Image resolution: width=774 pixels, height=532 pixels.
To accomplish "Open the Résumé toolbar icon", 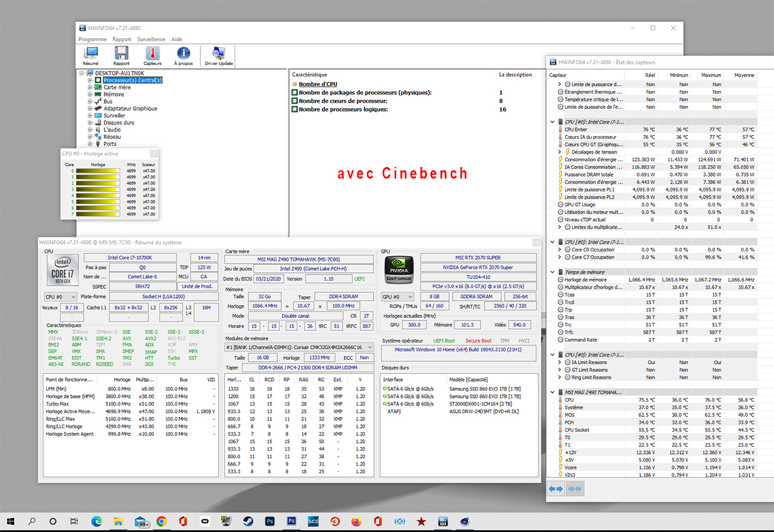I will click(x=91, y=56).
